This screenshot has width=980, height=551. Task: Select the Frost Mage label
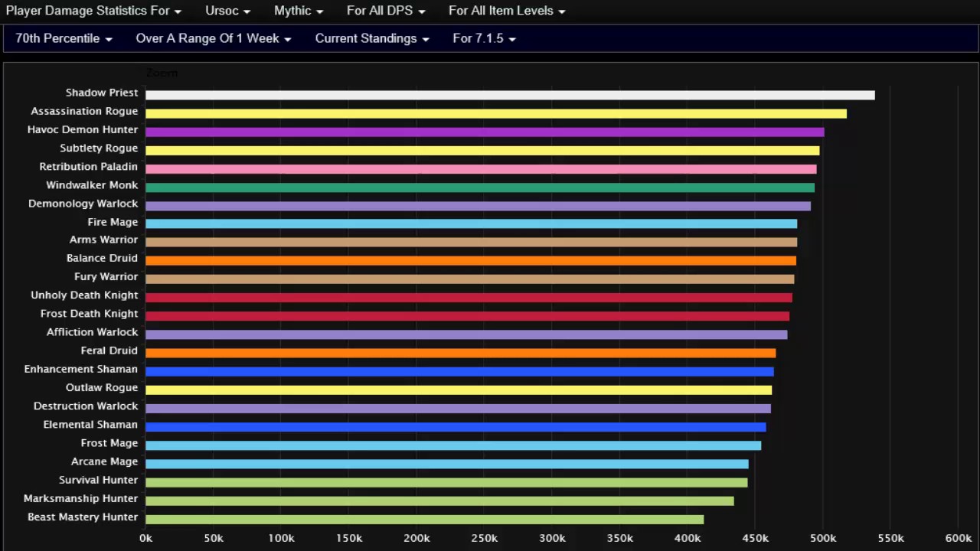(109, 442)
